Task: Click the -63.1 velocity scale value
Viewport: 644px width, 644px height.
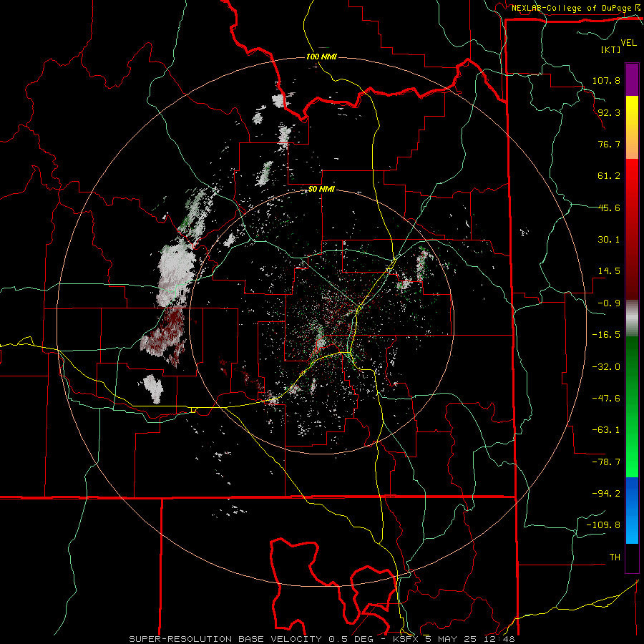Action: [x=606, y=430]
